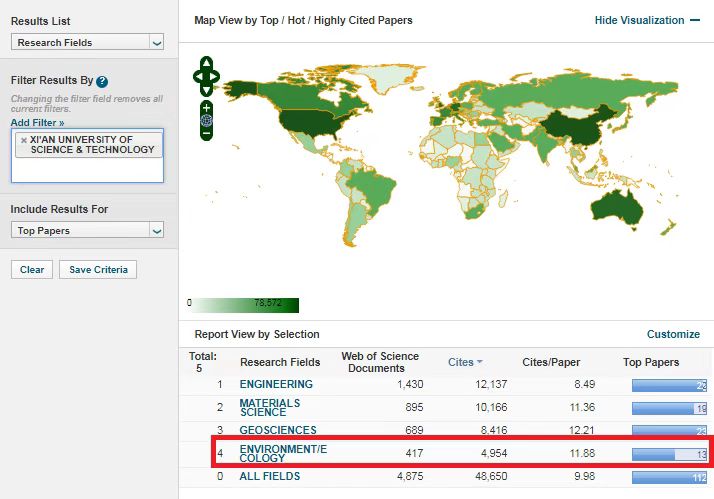The width and height of the screenshot is (714, 499).
Task: Zoom in on the world map
Action: click(206, 106)
